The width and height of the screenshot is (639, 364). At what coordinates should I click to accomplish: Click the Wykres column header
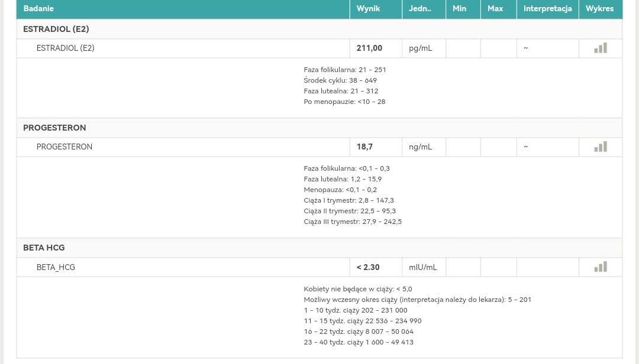click(599, 9)
